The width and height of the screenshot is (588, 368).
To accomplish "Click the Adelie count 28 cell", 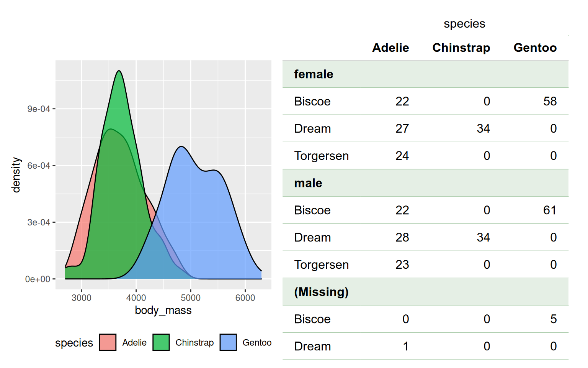I will click(x=402, y=238).
